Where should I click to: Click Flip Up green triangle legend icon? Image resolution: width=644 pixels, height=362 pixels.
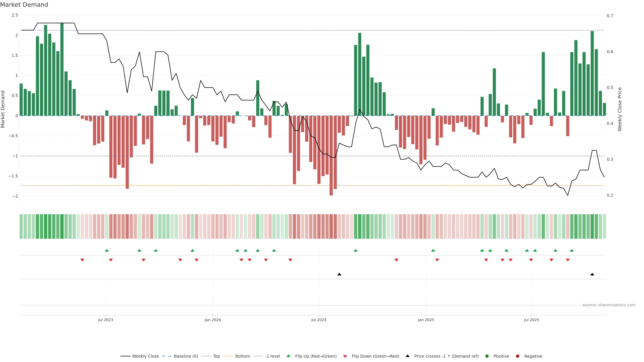[288, 356]
